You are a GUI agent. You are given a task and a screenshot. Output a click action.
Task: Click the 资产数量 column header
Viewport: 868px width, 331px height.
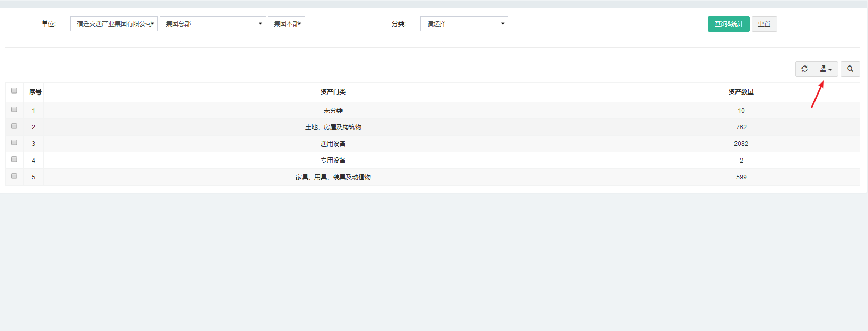pyautogui.click(x=741, y=92)
